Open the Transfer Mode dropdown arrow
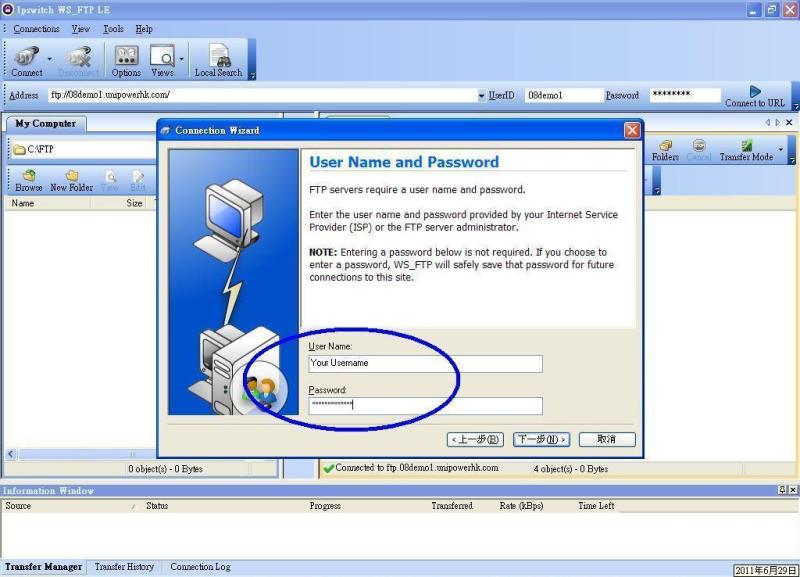The height and width of the screenshot is (577, 800). [x=781, y=149]
